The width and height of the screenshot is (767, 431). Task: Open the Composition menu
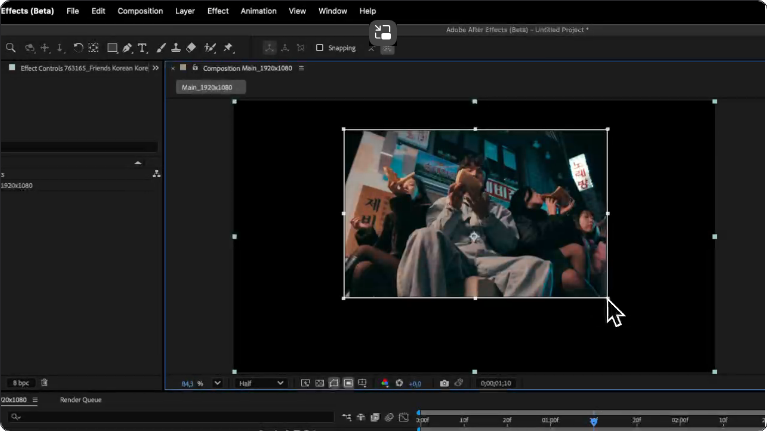[x=140, y=11]
